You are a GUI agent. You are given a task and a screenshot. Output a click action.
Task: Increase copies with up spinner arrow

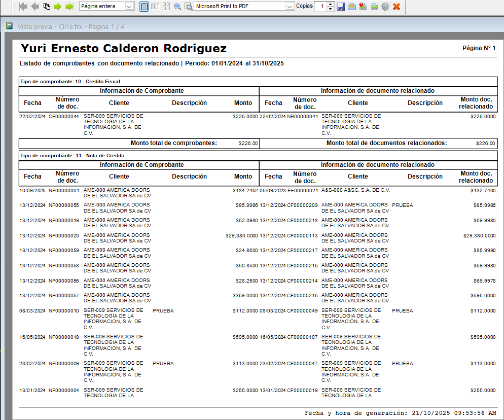click(x=331, y=4)
